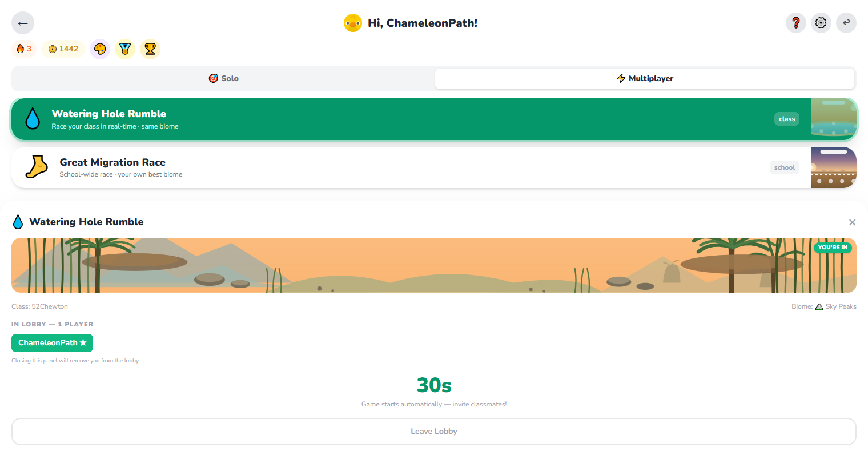Open the paint palette customization icon

(100, 49)
